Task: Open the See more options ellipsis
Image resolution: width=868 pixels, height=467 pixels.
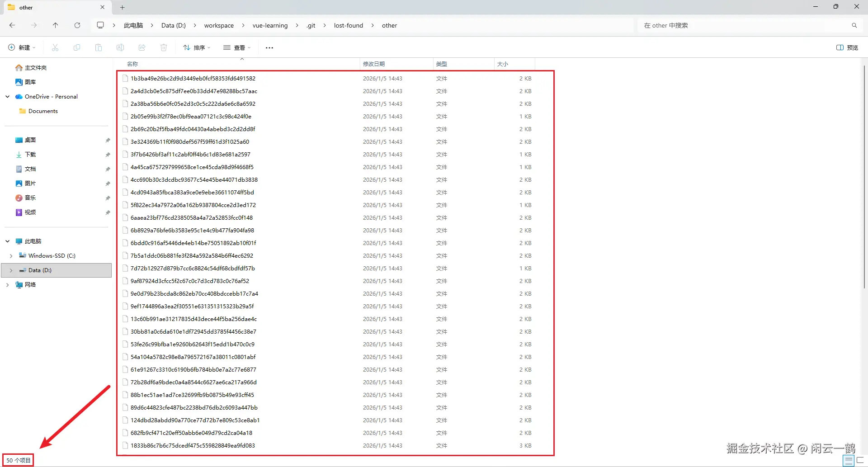Action: coord(269,47)
